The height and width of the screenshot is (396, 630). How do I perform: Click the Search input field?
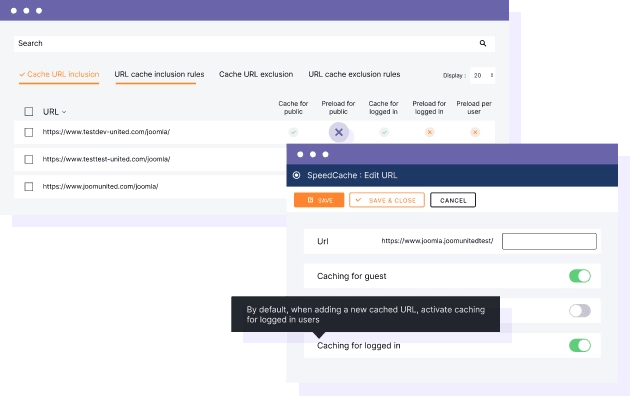pyautogui.click(x=254, y=43)
